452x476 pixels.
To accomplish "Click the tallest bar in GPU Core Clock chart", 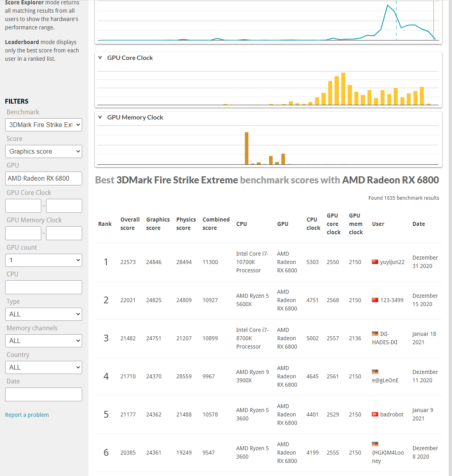I will point(343,89).
